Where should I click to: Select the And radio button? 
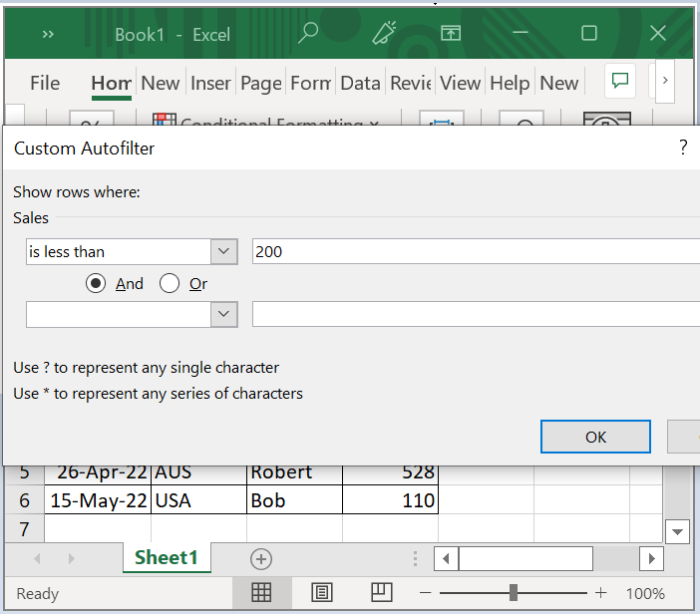click(x=96, y=284)
